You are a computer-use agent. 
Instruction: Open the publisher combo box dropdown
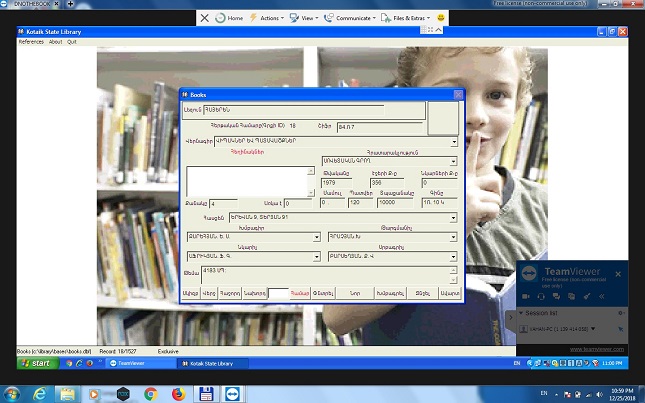453,161
